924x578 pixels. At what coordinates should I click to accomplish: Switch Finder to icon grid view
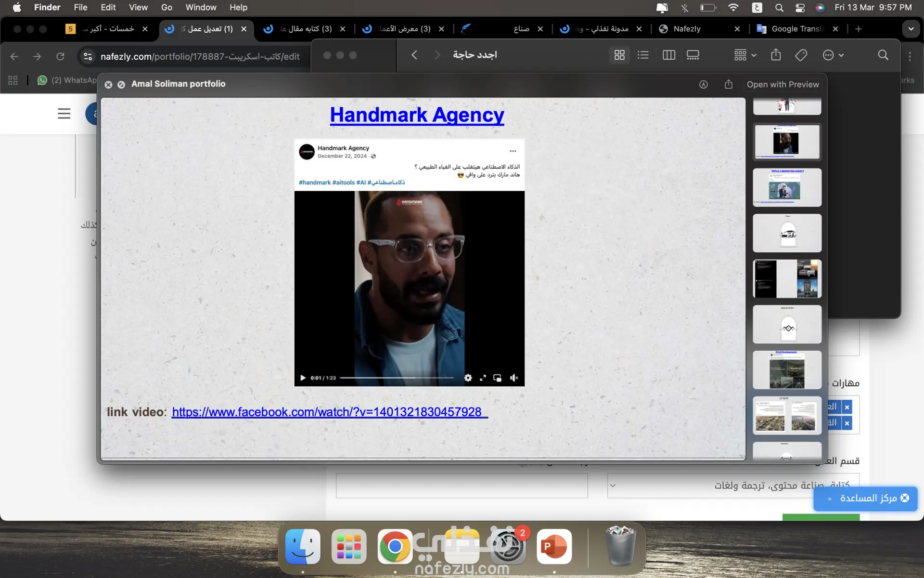pos(619,55)
